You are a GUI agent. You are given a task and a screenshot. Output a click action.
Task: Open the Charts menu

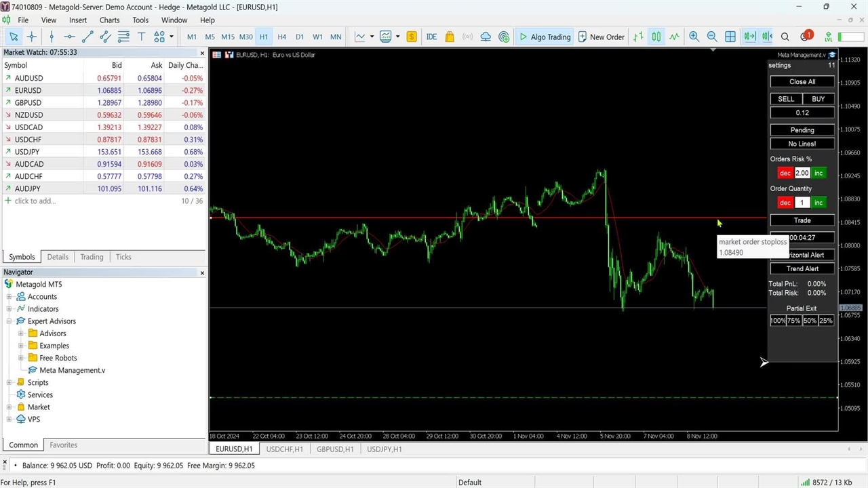coord(109,20)
